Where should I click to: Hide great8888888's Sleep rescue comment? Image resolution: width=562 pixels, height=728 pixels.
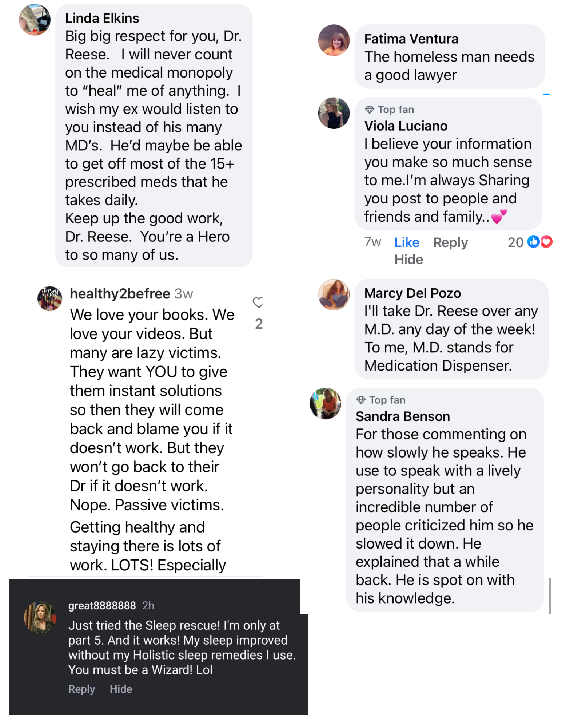click(x=121, y=689)
